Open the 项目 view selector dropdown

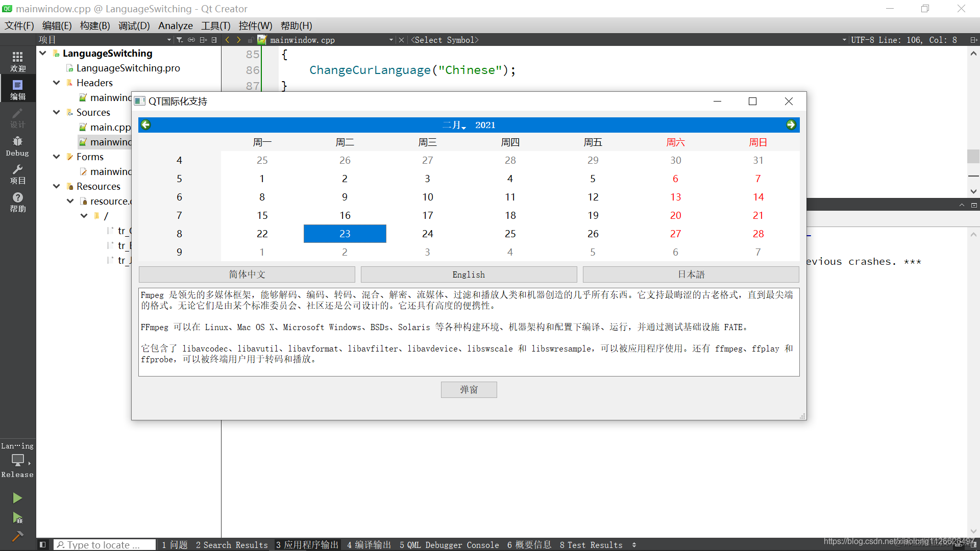click(x=105, y=40)
